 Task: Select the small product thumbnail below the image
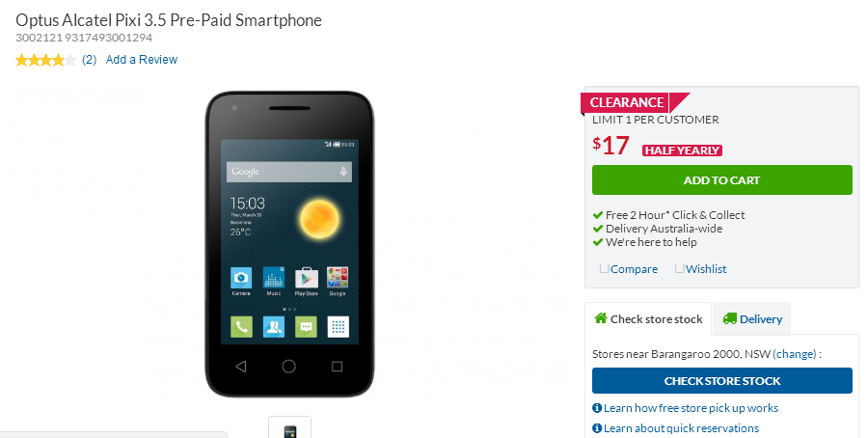(290, 427)
